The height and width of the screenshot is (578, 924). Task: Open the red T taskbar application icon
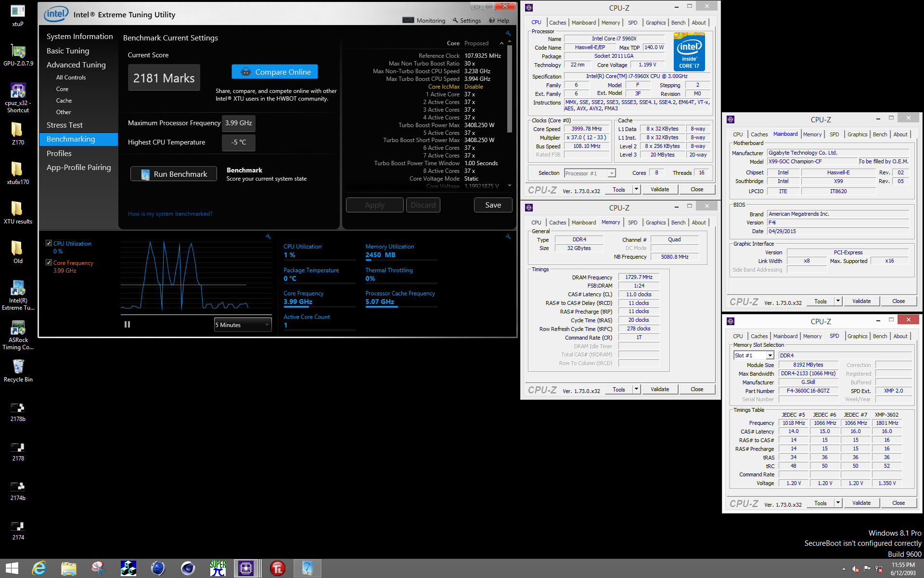(278, 568)
